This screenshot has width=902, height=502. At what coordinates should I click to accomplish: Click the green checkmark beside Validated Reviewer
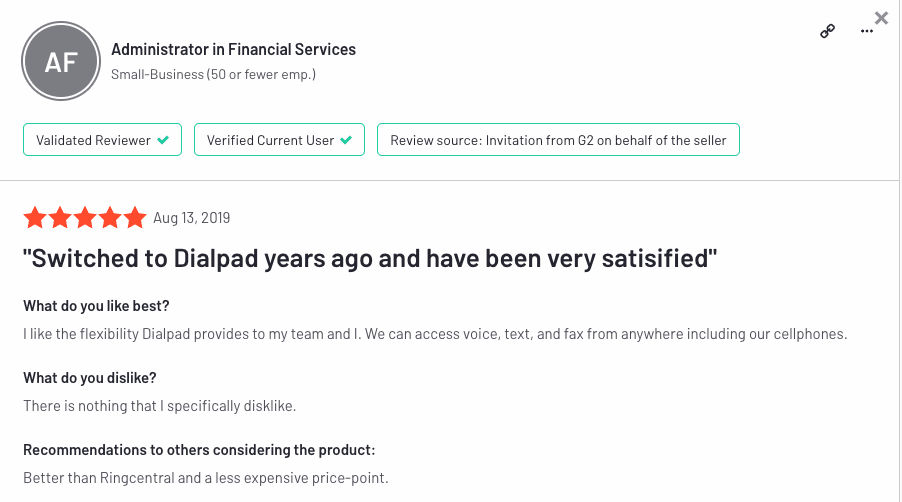164,140
